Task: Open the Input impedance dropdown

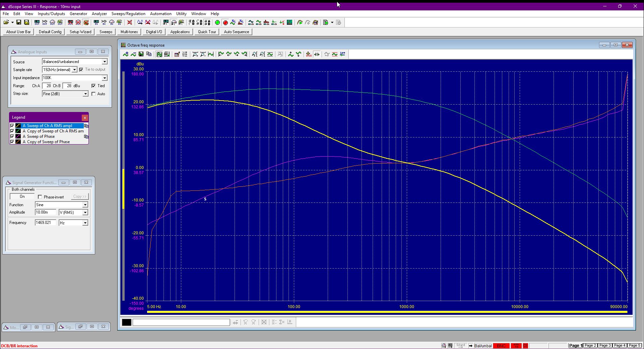Action: point(105,78)
